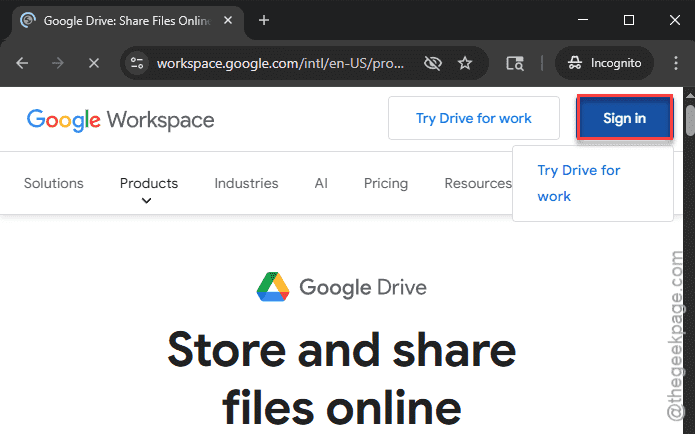Click the forward navigation arrow
This screenshot has width=695, height=434.
(58, 63)
